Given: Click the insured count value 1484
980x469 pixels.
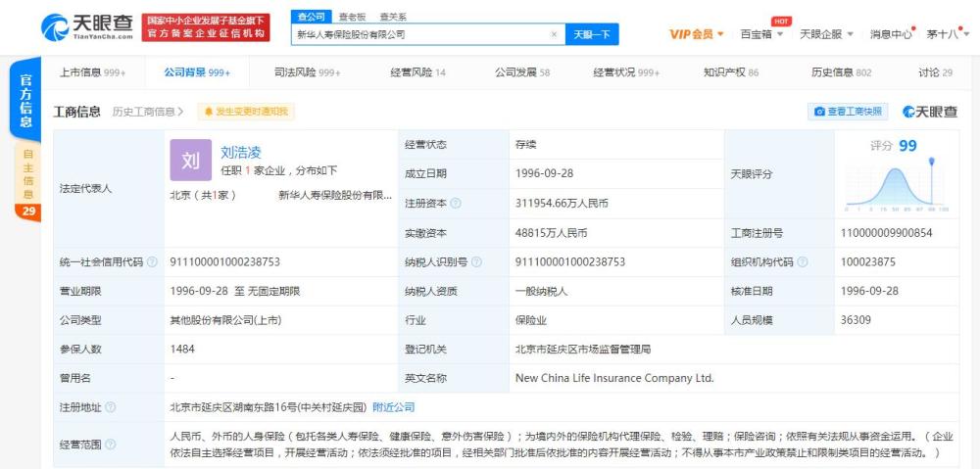Looking at the screenshot, I should coord(182,350).
